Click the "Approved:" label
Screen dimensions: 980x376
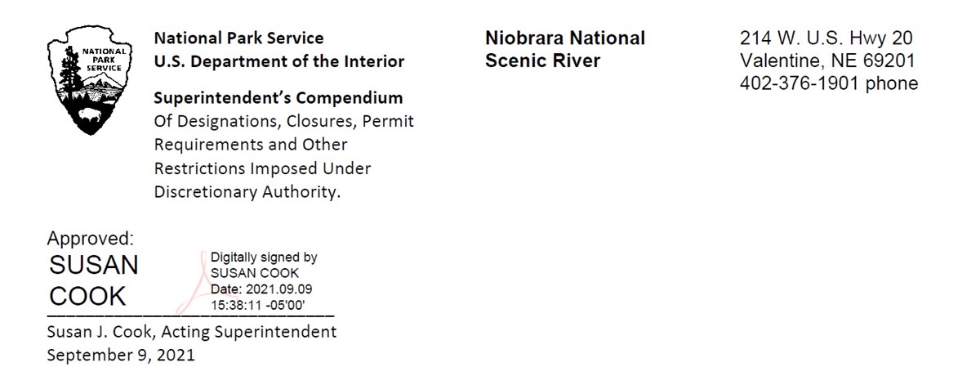[90, 238]
